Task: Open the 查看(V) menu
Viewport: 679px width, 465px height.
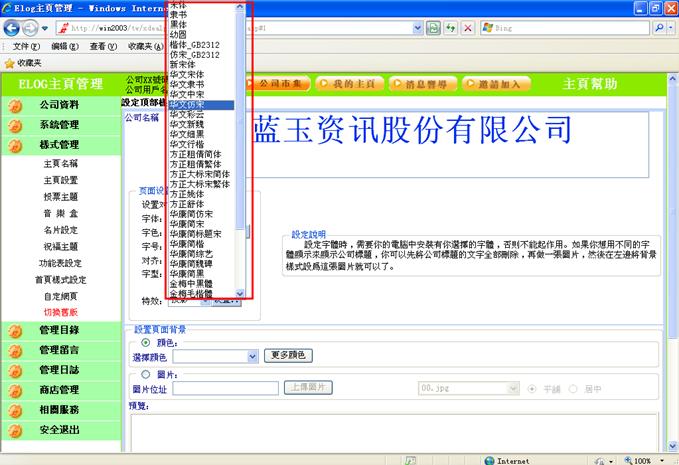Action: tap(103, 46)
